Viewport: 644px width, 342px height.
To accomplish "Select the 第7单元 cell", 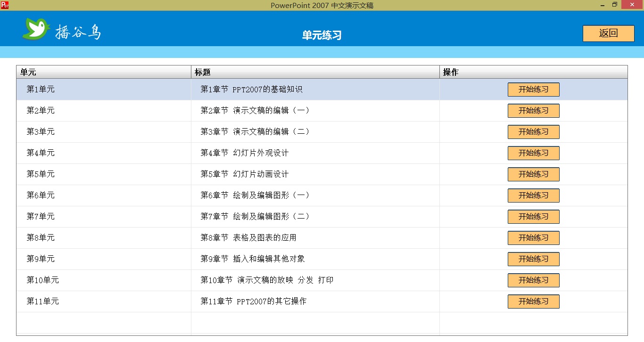I will tap(104, 216).
